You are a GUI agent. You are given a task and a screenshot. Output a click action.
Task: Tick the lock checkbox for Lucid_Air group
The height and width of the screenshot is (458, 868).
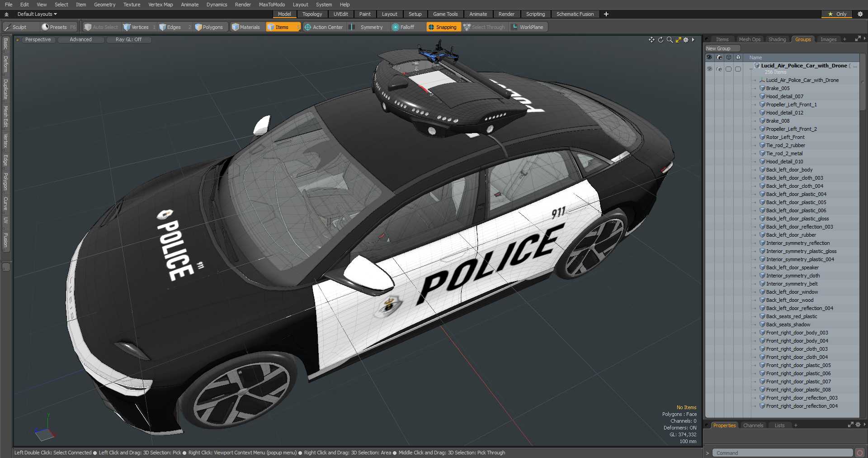coord(728,69)
